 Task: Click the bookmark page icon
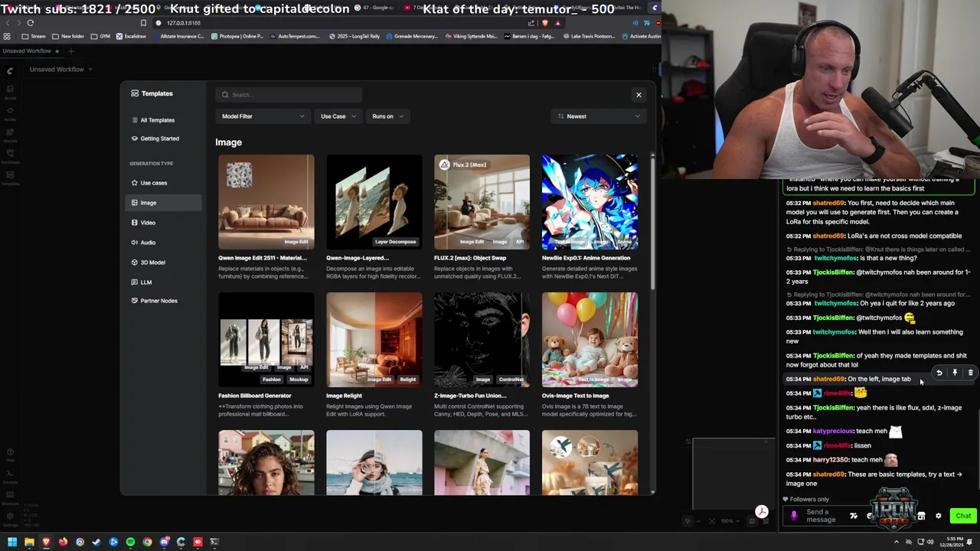(x=143, y=23)
